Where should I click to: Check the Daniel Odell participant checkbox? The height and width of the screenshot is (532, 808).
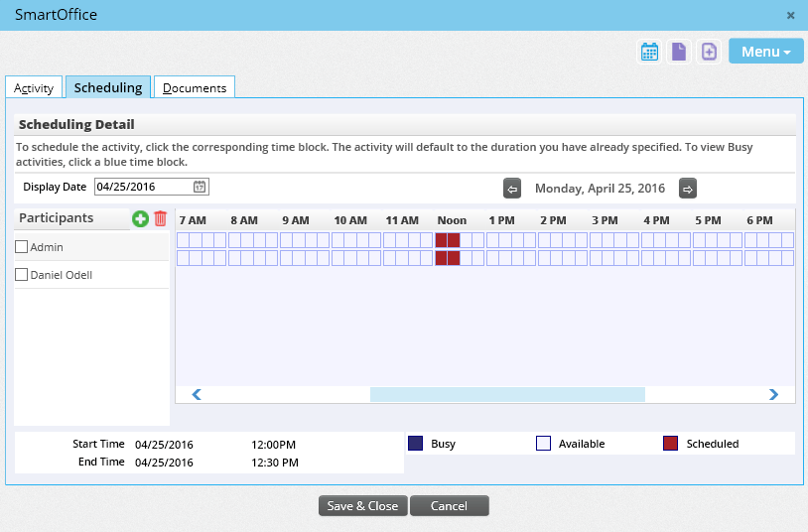(x=22, y=275)
